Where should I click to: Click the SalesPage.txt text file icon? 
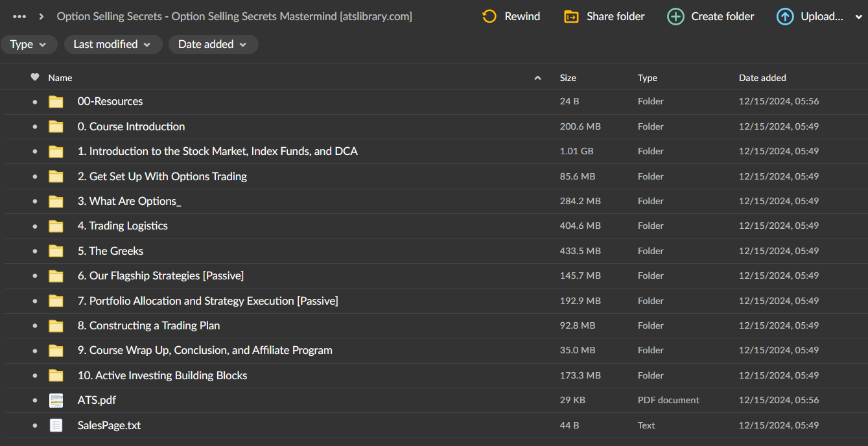pyautogui.click(x=56, y=425)
